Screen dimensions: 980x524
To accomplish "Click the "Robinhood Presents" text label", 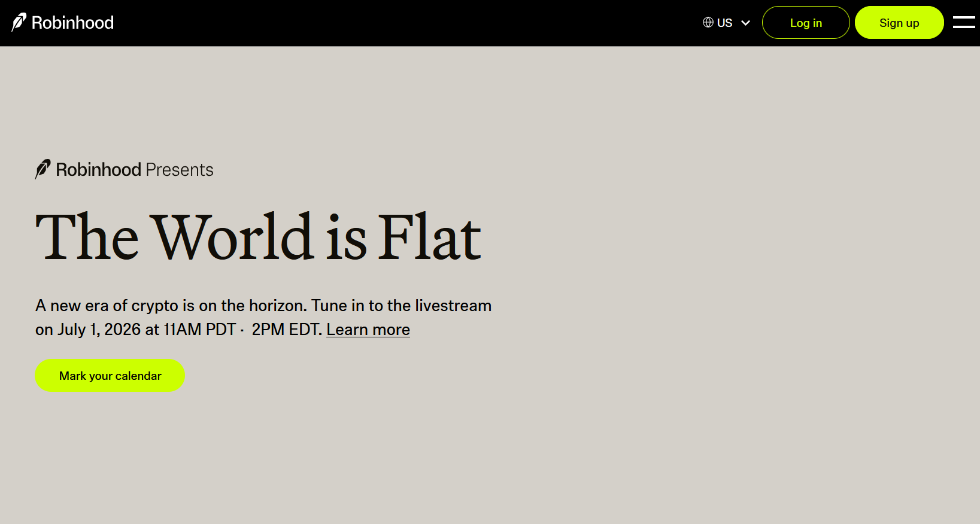I will (135, 170).
